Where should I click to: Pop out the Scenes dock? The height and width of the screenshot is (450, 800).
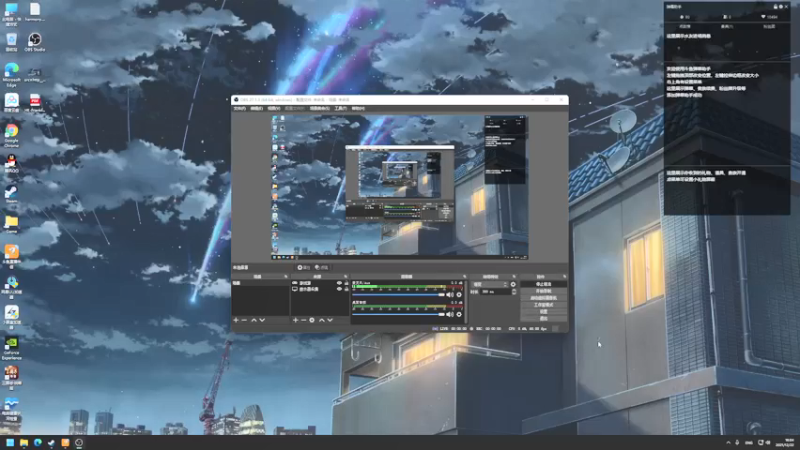286,277
